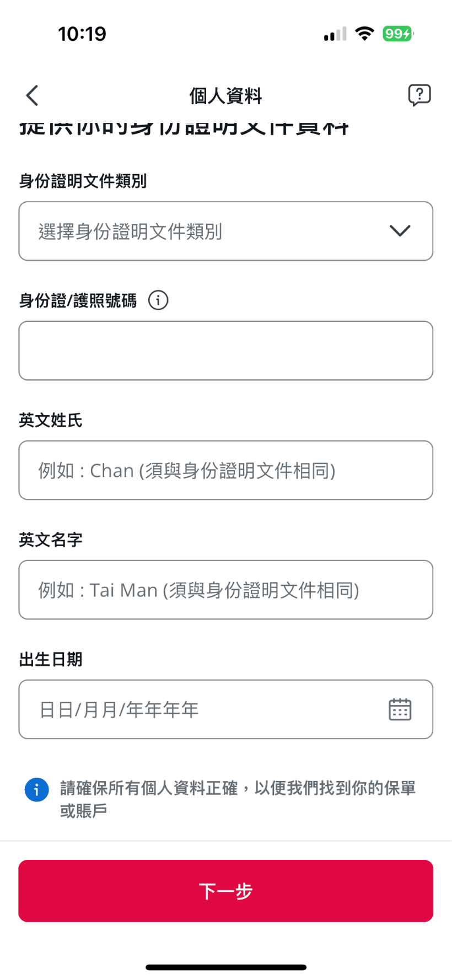This screenshot has height=980, width=452.
Task: Open the calendar date picker icon
Action: 400,709
